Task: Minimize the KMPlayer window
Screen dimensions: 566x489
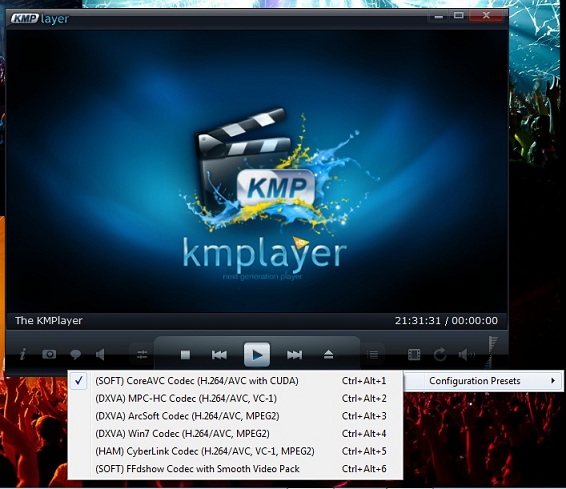Action: pyautogui.click(x=439, y=16)
